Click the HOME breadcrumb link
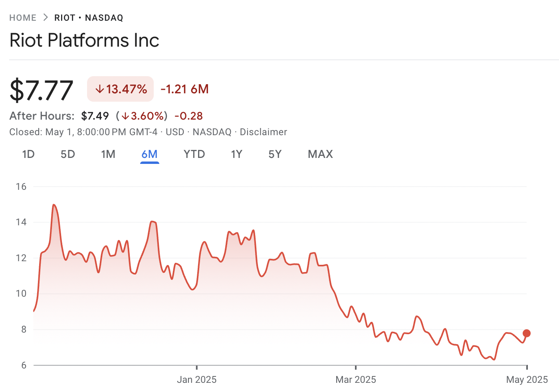Screen dimensions: 559x392 [23, 18]
